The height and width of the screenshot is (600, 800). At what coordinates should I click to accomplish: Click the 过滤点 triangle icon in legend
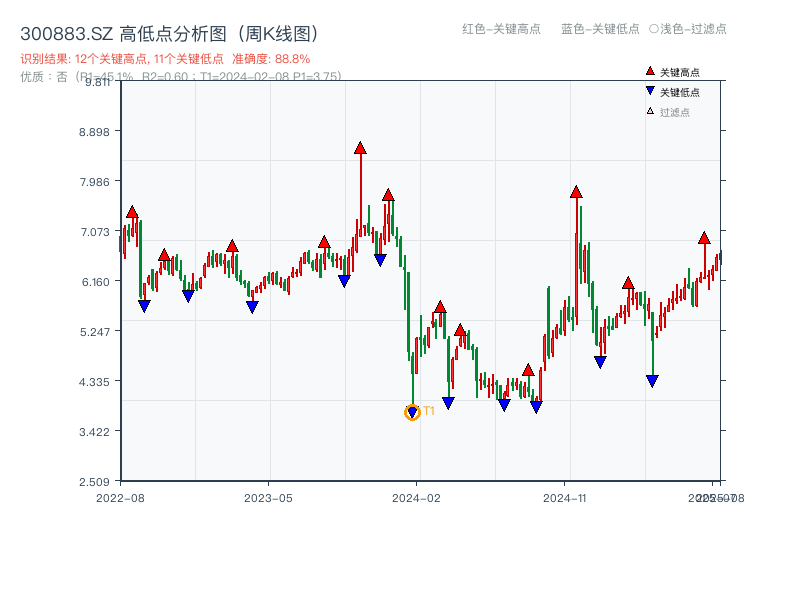point(650,111)
